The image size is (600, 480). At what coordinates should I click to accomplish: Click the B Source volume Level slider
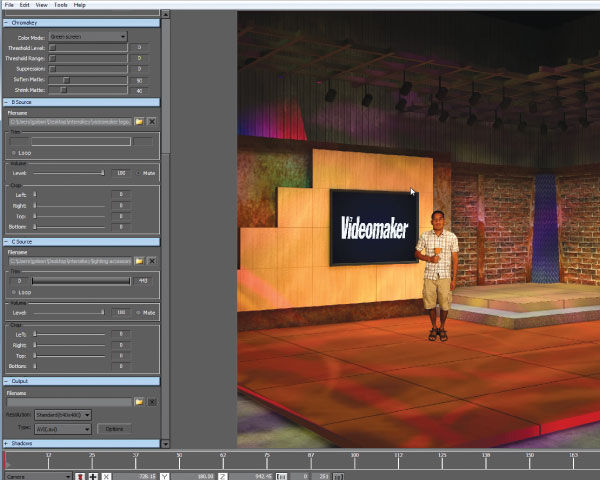click(69, 173)
